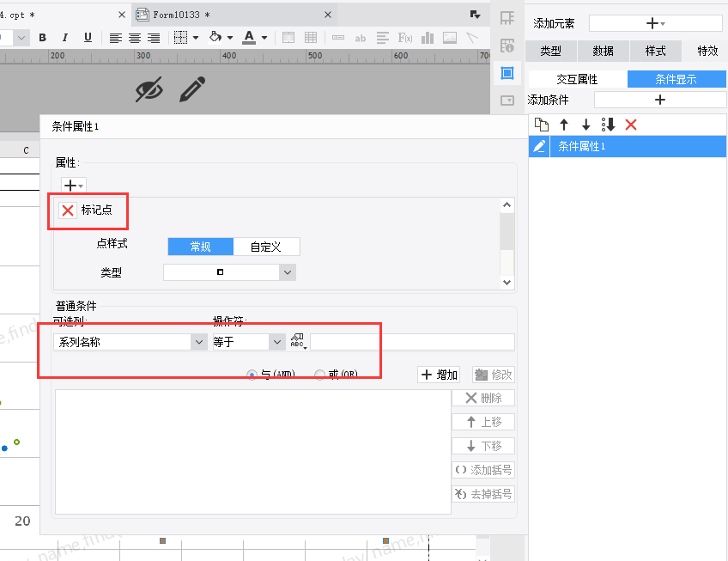Open 交互属性 sub-tab
This screenshot has width=728, height=561.
pos(577,80)
